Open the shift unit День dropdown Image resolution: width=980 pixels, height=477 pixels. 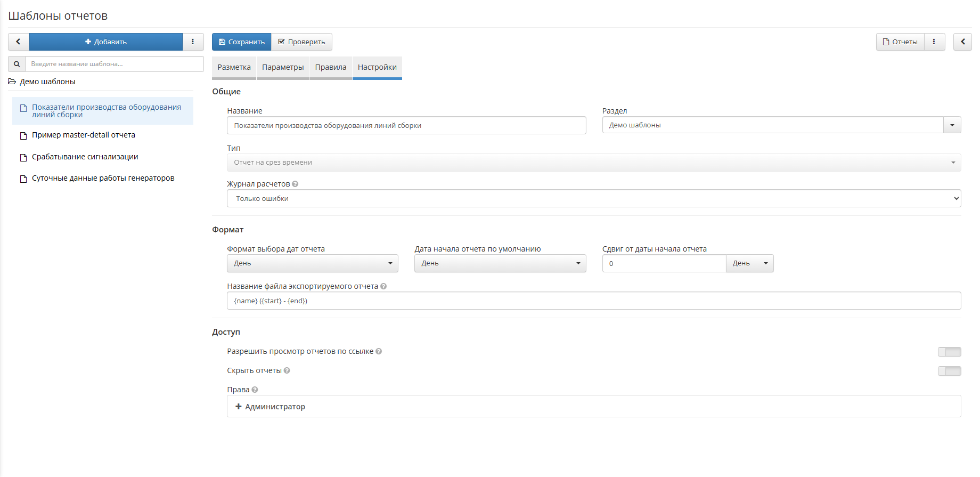click(750, 263)
